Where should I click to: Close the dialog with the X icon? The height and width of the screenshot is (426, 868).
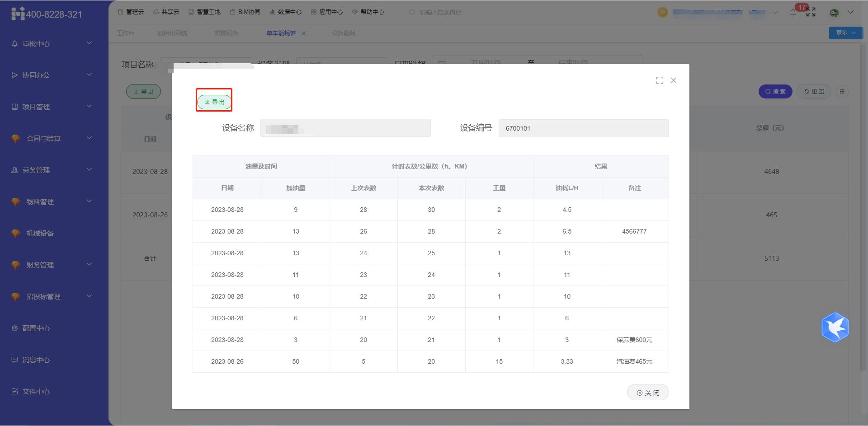point(674,80)
